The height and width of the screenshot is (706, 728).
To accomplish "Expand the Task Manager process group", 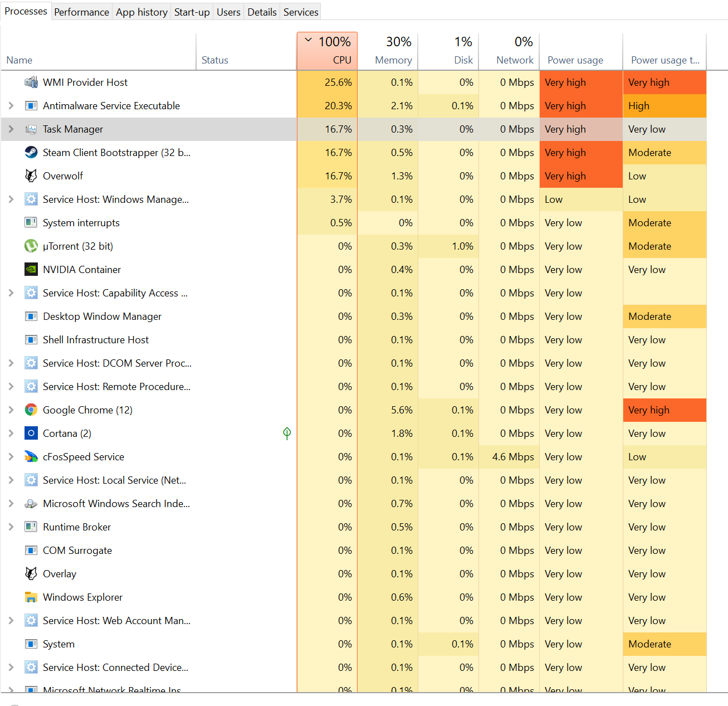I will pyautogui.click(x=11, y=129).
